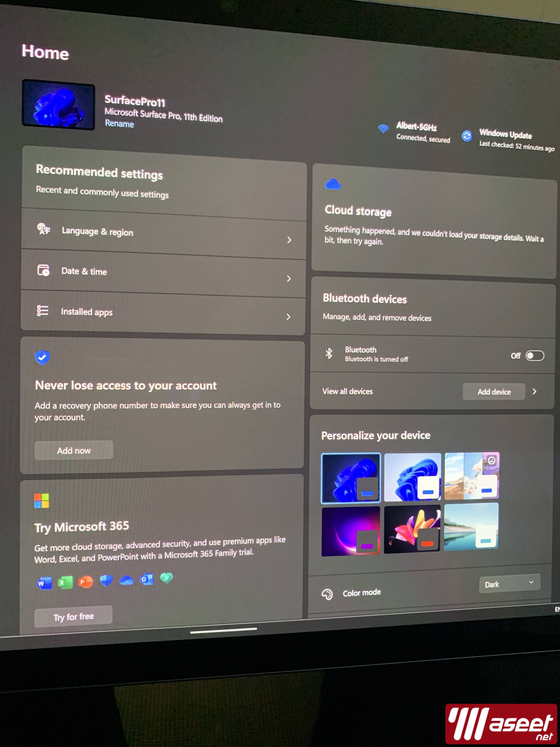Click the Color mode palette icon

coord(327,594)
